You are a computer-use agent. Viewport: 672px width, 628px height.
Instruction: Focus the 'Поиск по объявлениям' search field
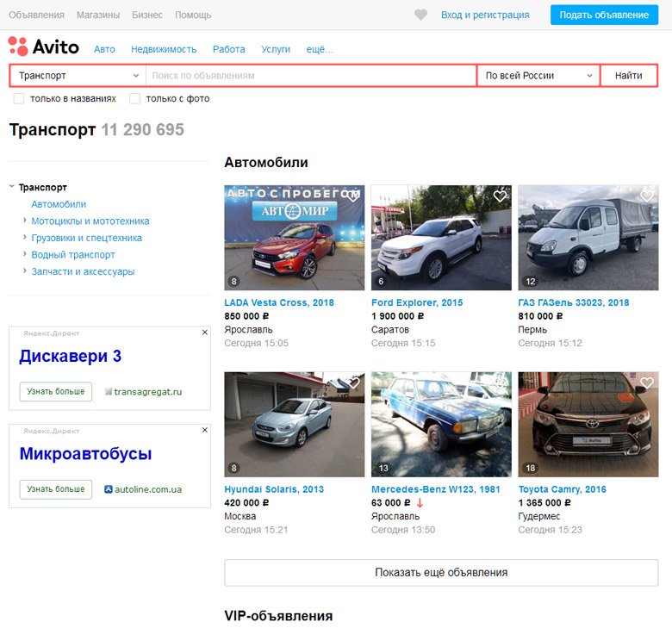tap(311, 76)
